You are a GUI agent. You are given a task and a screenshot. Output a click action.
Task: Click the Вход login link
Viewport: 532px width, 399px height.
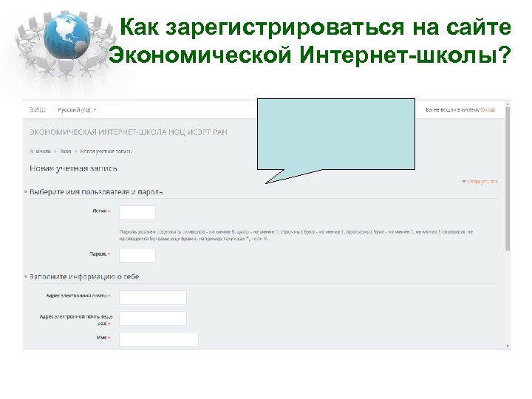pos(488,110)
